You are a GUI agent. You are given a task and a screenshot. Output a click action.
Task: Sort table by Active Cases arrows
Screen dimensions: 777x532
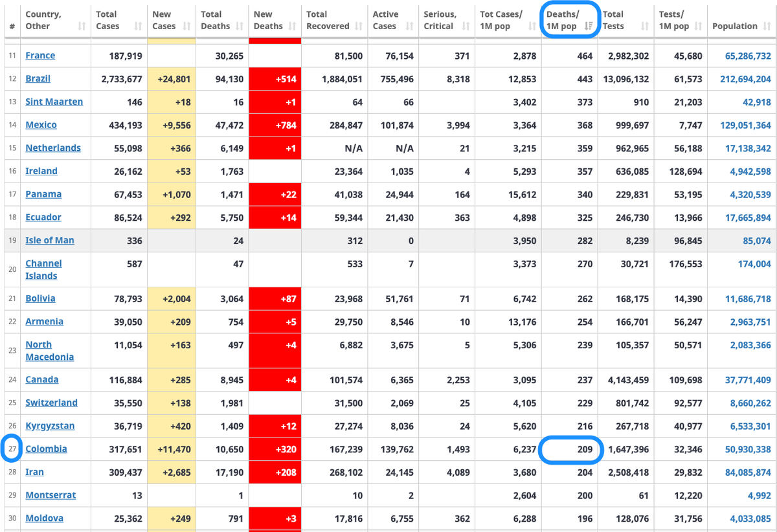(409, 27)
